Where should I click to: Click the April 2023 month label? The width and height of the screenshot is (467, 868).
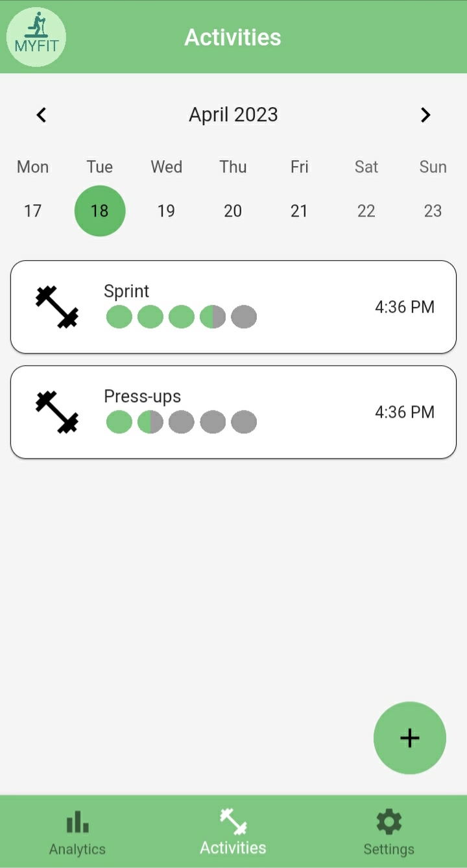(x=233, y=115)
